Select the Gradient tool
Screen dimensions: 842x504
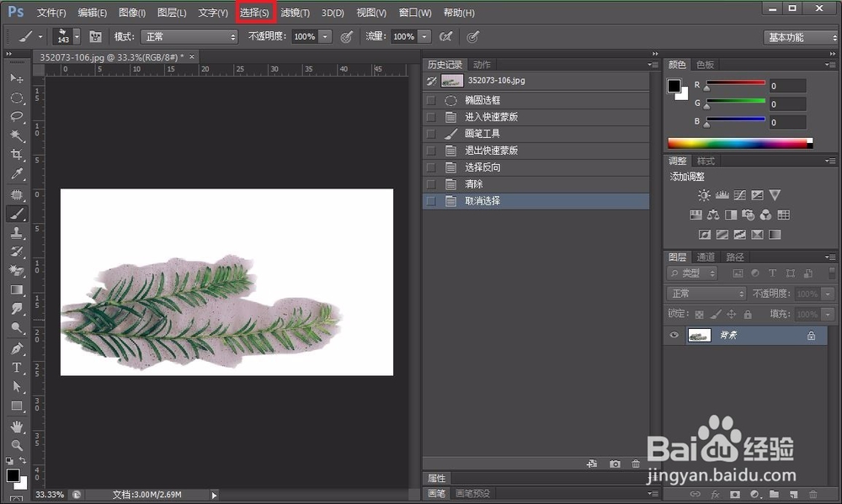[17, 289]
